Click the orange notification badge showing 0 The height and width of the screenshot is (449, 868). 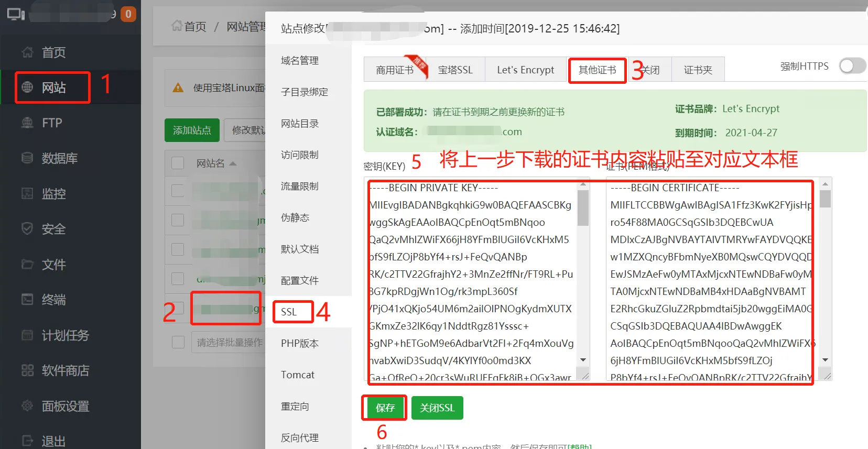coord(128,14)
